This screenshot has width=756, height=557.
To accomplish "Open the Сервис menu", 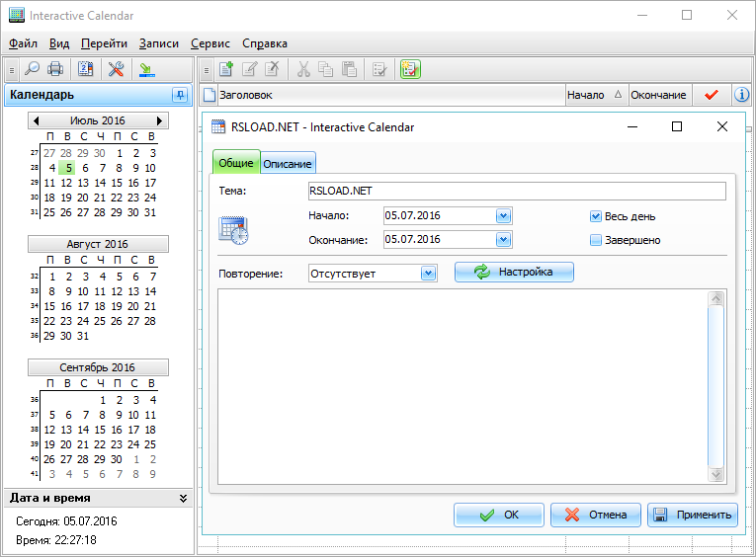I will coord(210,43).
